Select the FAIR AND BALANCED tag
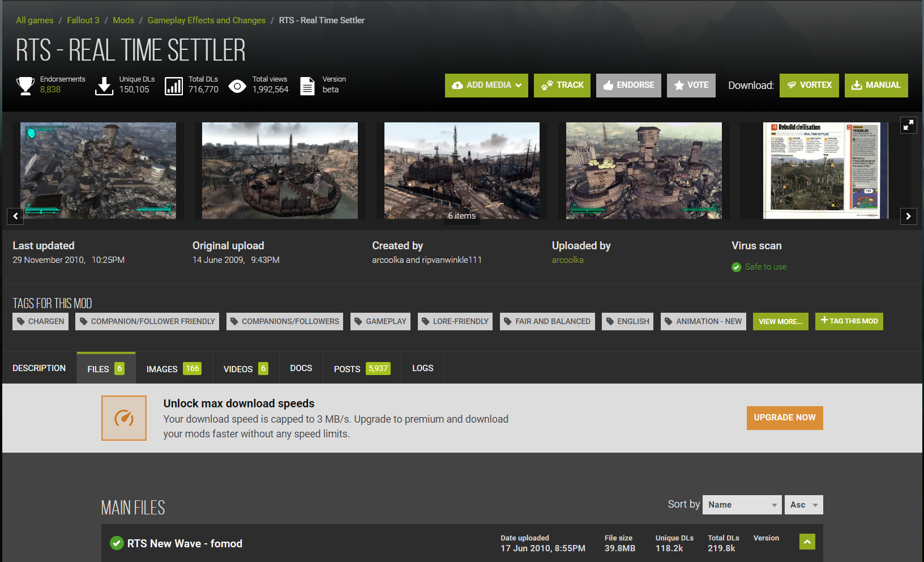Screen dimensions: 924x562 coord(547,321)
